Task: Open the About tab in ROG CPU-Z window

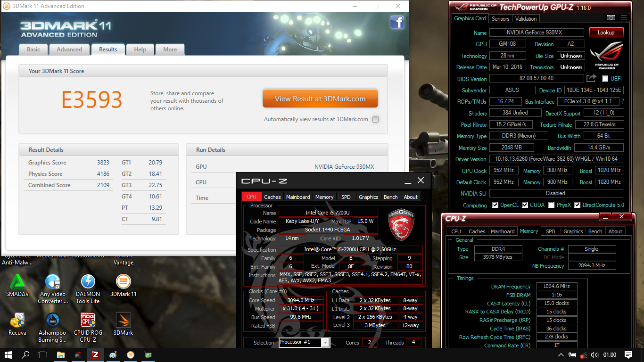Action: (615, 231)
